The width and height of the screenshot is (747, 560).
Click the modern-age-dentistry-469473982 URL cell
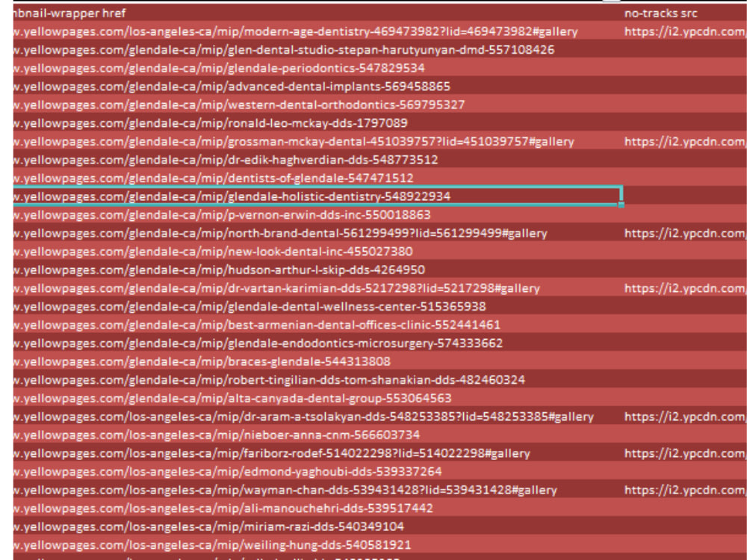coord(317,32)
